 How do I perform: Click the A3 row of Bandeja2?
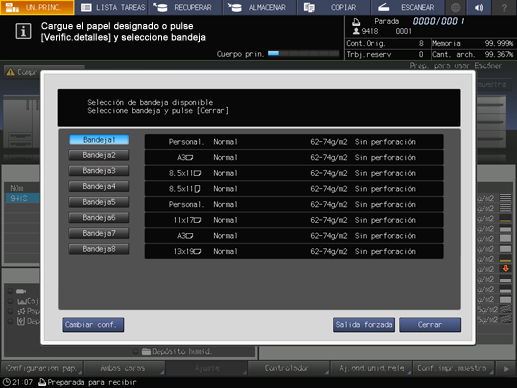[x=294, y=157]
